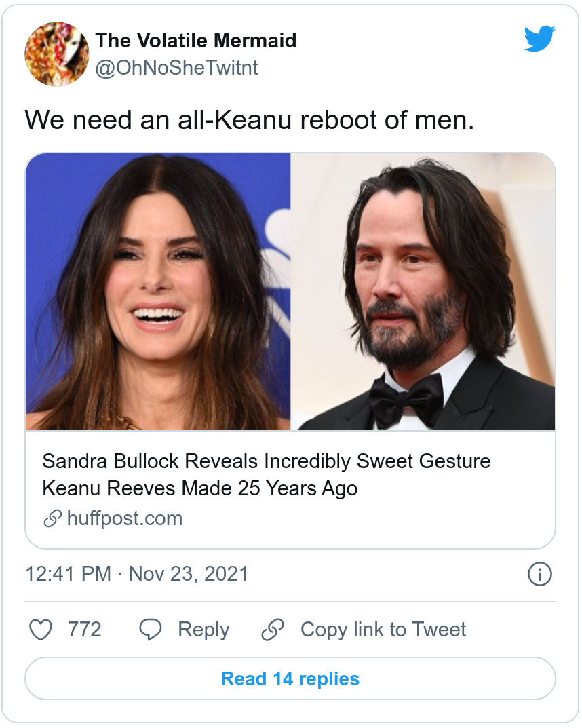Click the Twitter bird logo
Screen dimensions: 582x728
click(x=539, y=39)
